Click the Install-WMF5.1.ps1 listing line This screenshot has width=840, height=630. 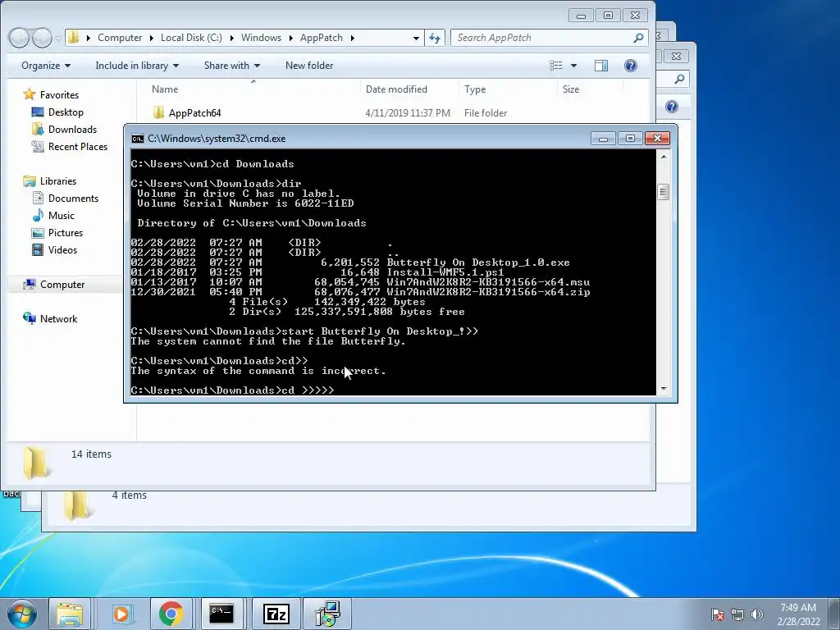(317, 272)
